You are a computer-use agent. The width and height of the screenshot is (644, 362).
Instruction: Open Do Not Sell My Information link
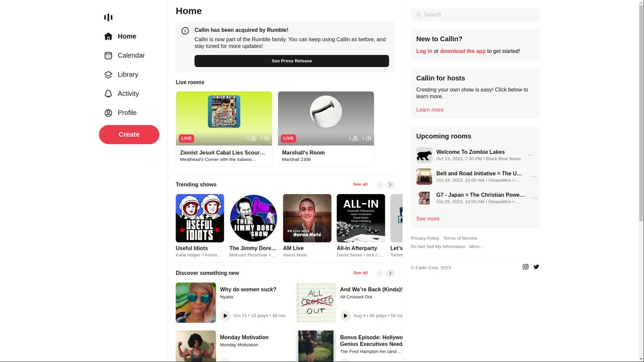pyautogui.click(x=438, y=246)
